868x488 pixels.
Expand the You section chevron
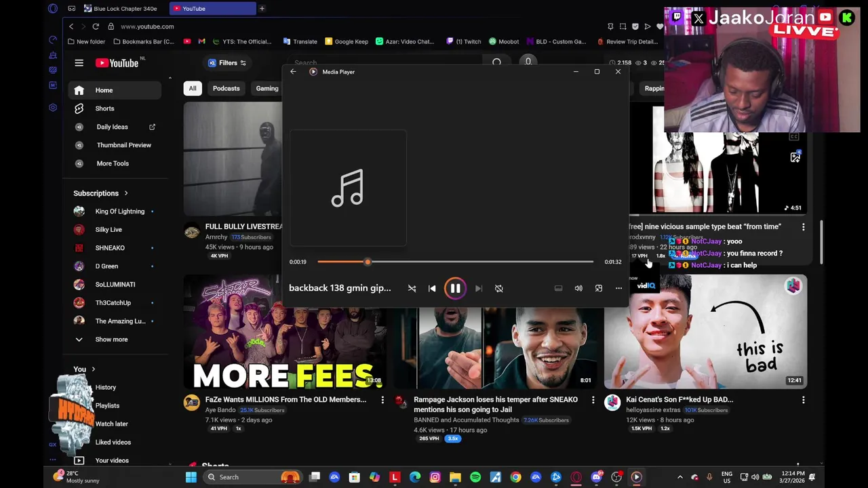coord(93,369)
